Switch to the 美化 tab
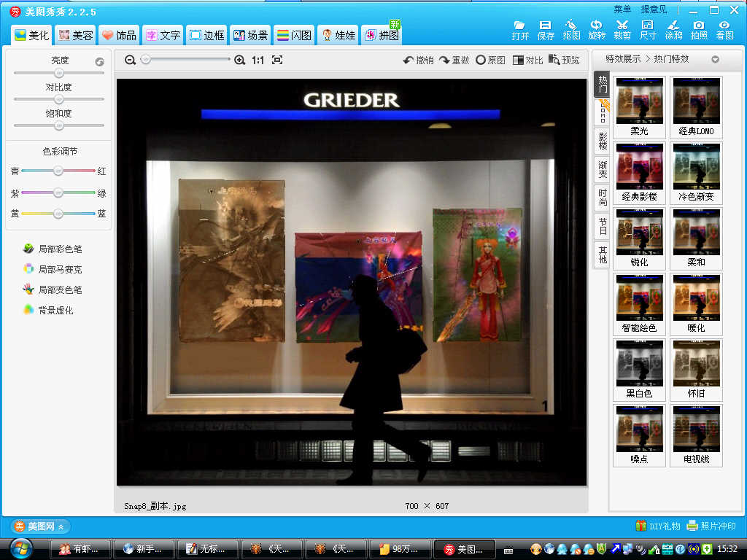This screenshot has height=560, width=747. (31, 35)
